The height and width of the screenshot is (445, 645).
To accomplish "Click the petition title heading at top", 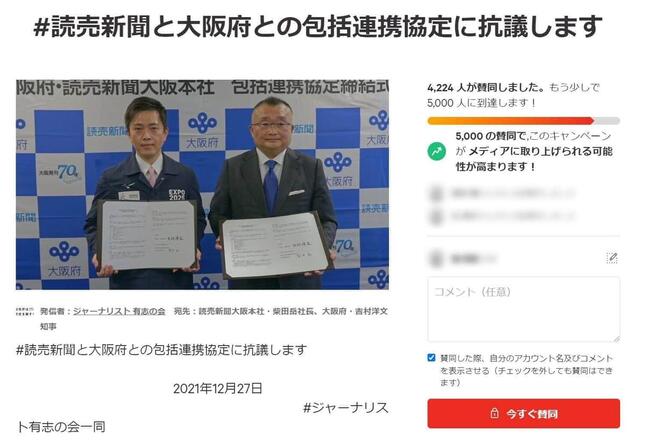I will tap(318, 25).
